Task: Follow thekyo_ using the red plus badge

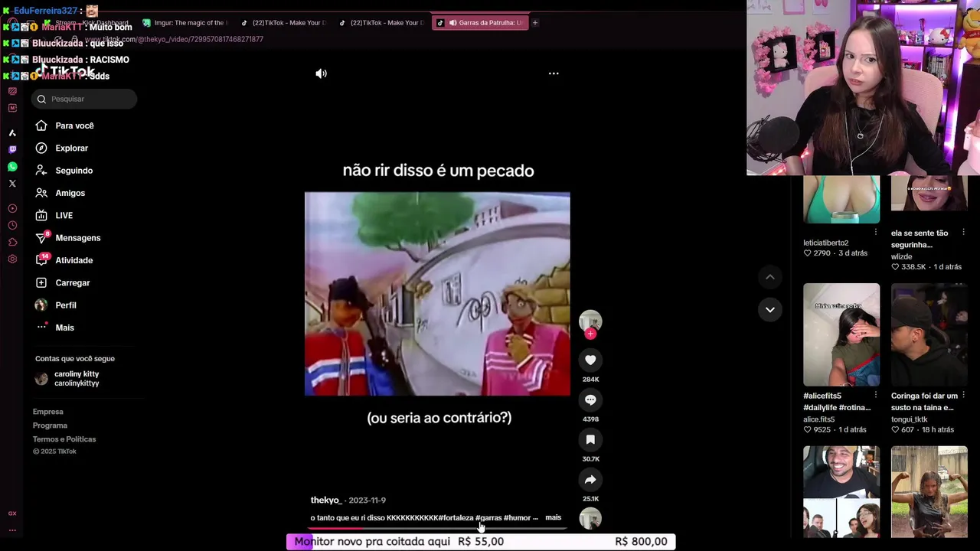Action: coord(590,334)
